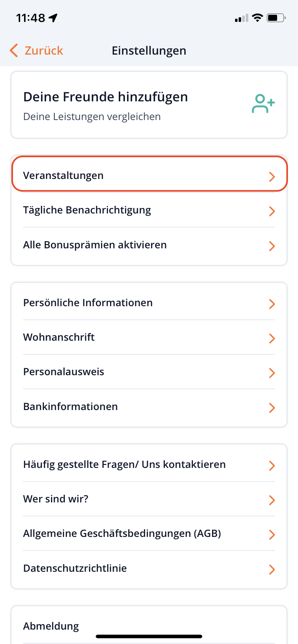
Task: Tap the chevron on the Wohnanschrift row
Action: point(272,339)
